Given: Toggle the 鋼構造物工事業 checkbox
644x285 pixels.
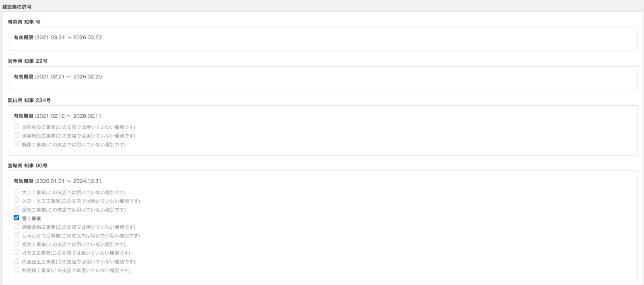Looking at the screenshot, I should 17,226.
